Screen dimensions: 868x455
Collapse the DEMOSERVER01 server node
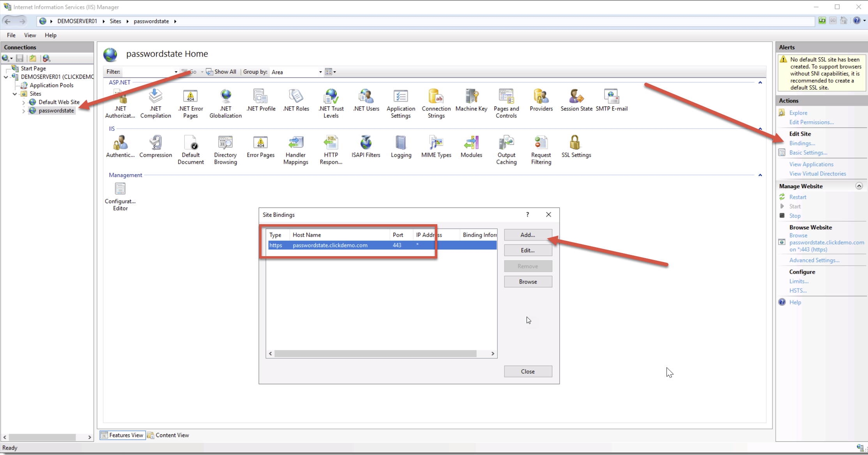click(6, 77)
